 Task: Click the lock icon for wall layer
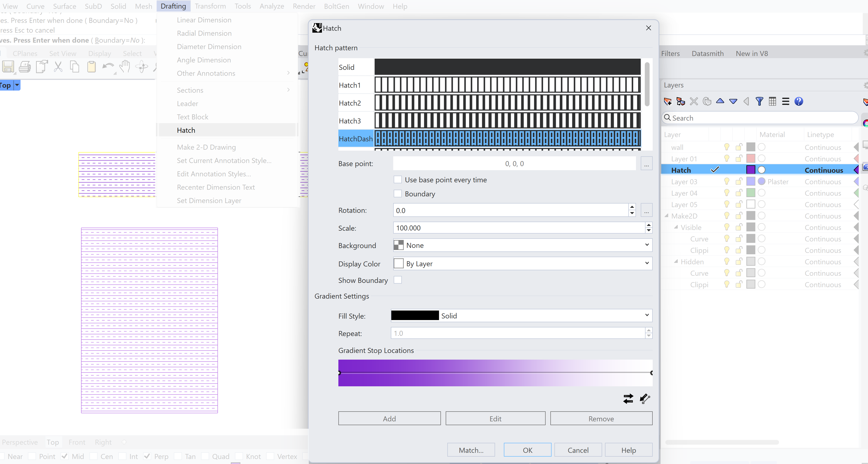coord(739,147)
